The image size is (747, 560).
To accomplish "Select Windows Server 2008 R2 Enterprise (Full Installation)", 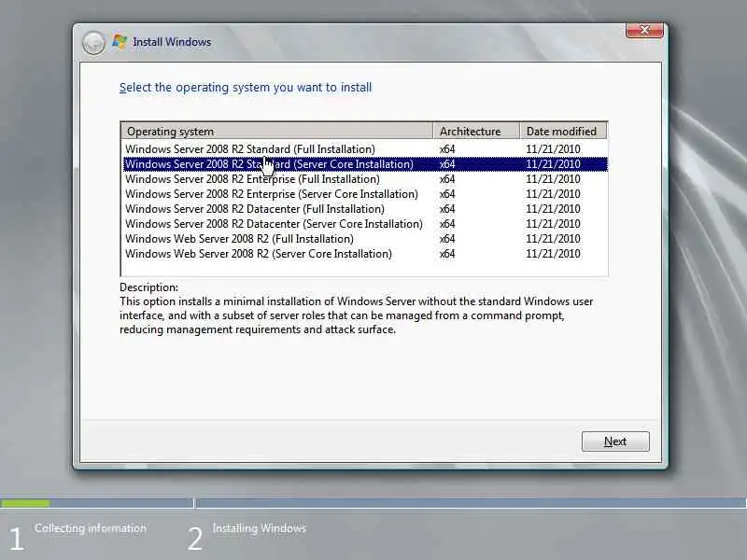I will pyautogui.click(x=365, y=179).
